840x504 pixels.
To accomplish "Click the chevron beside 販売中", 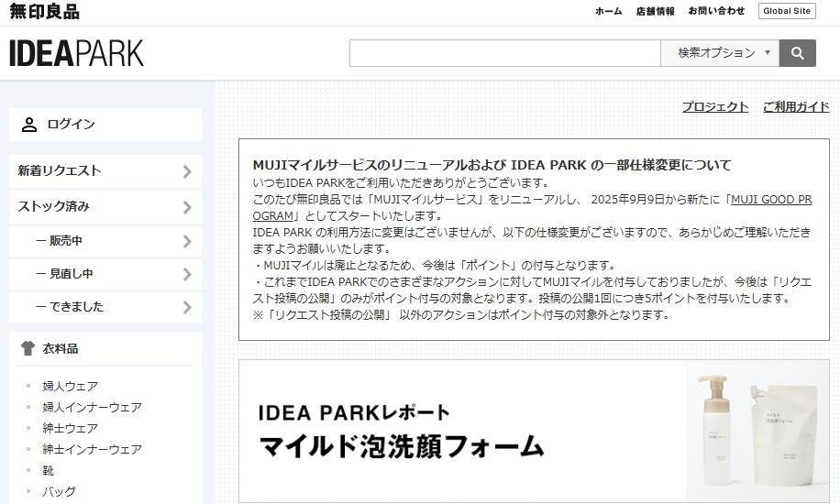I will [187, 241].
